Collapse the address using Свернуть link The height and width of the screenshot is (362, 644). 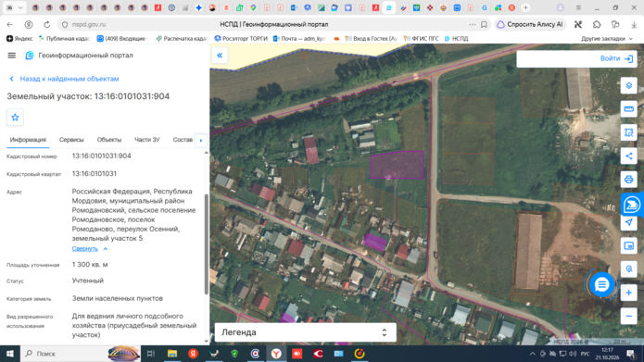click(x=90, y=249)
